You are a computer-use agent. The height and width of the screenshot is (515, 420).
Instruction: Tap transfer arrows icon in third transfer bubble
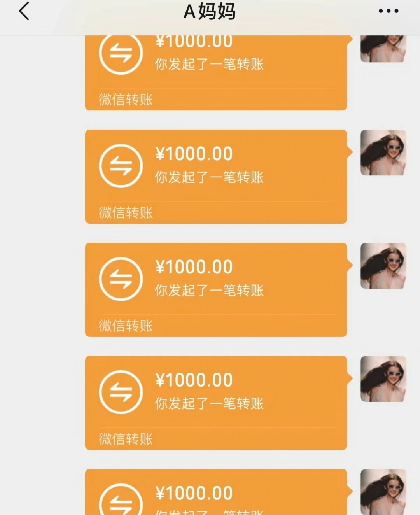click(121, 279)
